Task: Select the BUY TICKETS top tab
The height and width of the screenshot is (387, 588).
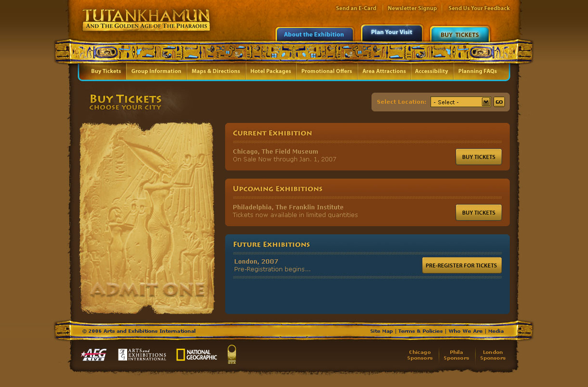Action: [x=460, y=35]
